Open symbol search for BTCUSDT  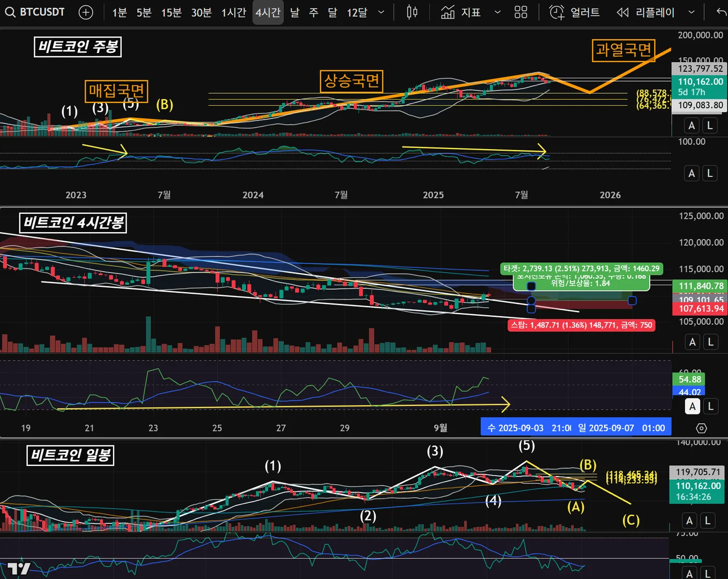(35, 12)
